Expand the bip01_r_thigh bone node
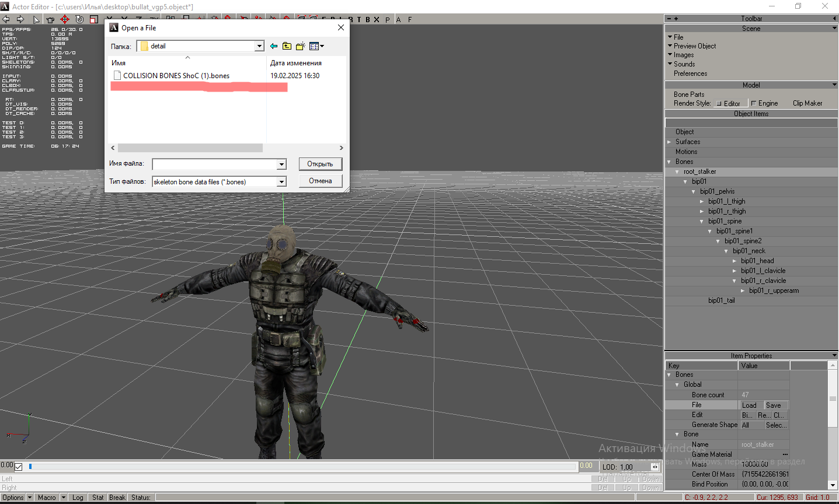The image size is (839, 504). pyautogui.click(x=702, y=211)
